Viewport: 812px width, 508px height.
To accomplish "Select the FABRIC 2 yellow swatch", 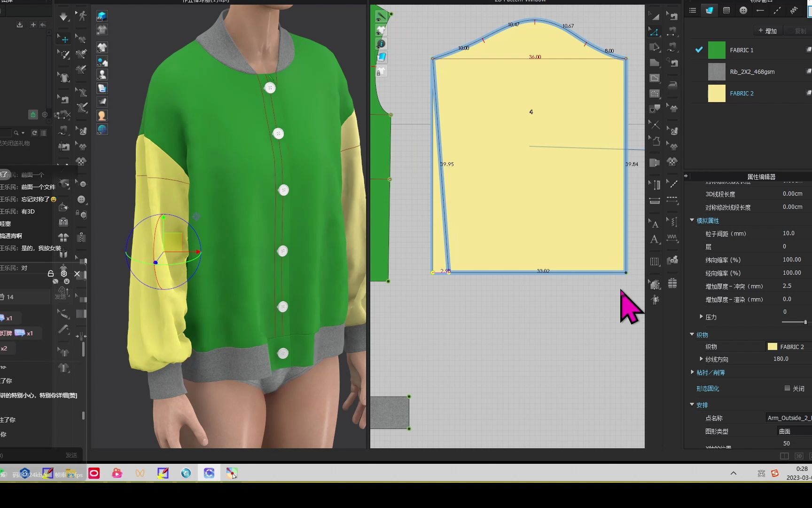I will pos(717,93).
